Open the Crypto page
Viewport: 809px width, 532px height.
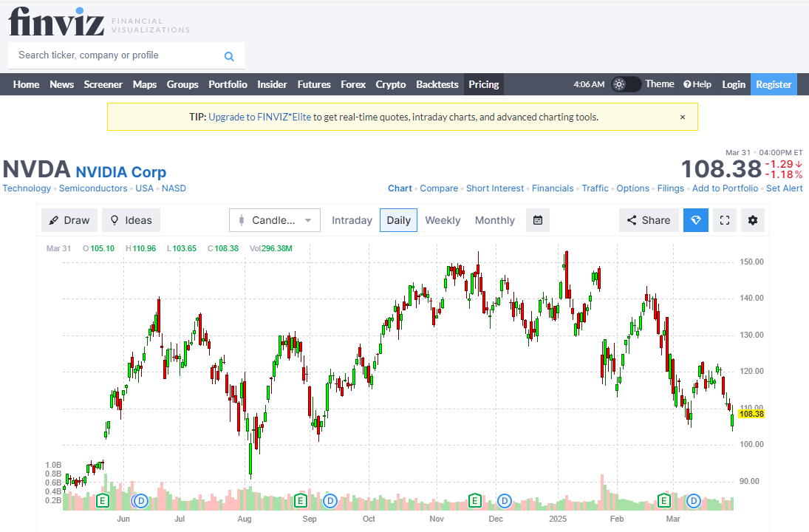(x=391, y=84)
